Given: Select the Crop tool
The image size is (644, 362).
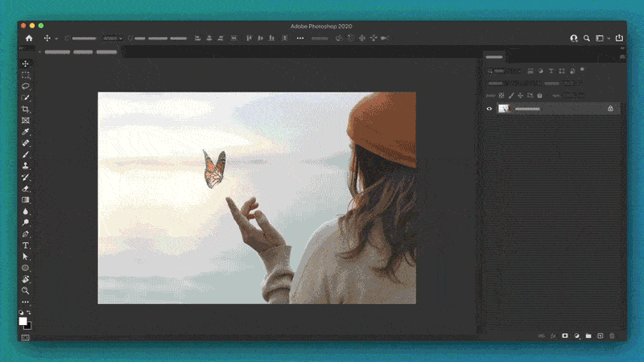Looking at the screenshot, I should coord(26,109).
